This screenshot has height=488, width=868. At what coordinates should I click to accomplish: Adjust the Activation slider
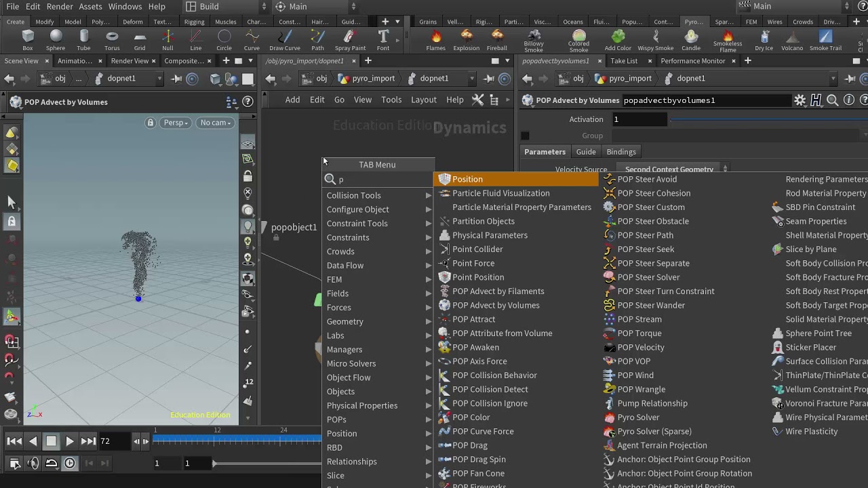769,119
